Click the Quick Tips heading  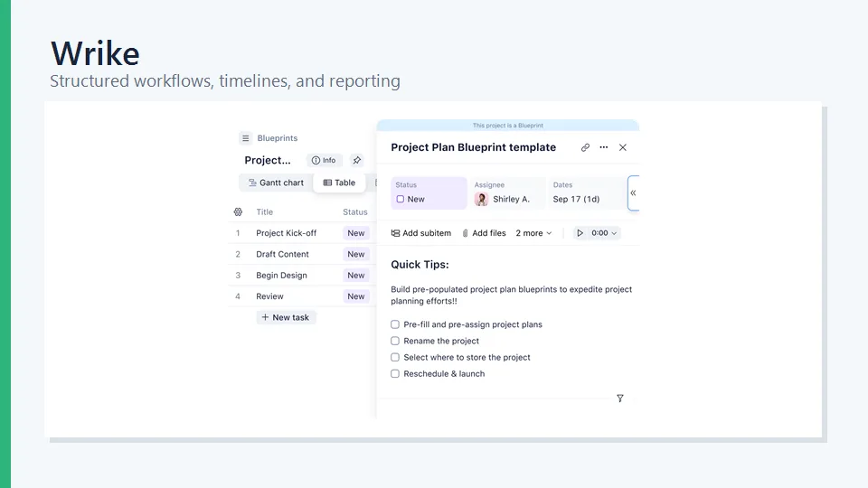420,265
